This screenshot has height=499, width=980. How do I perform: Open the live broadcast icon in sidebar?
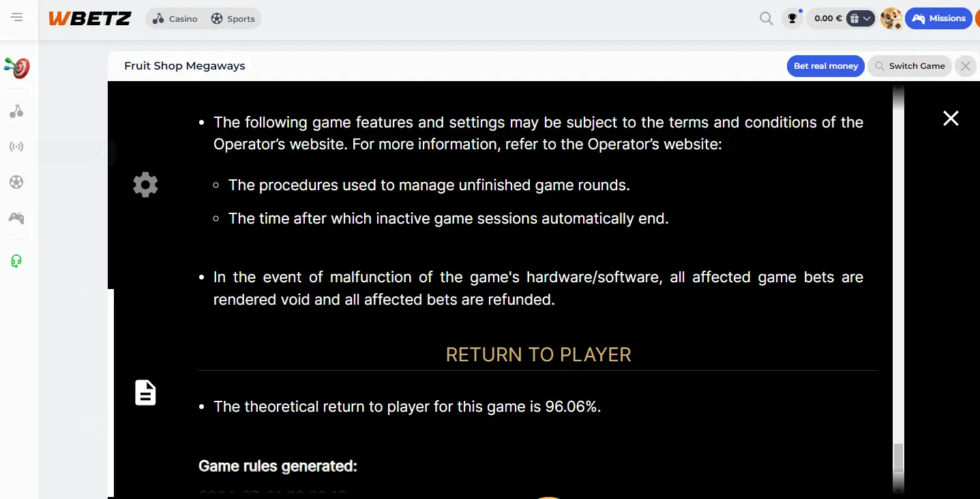[17, 147]
